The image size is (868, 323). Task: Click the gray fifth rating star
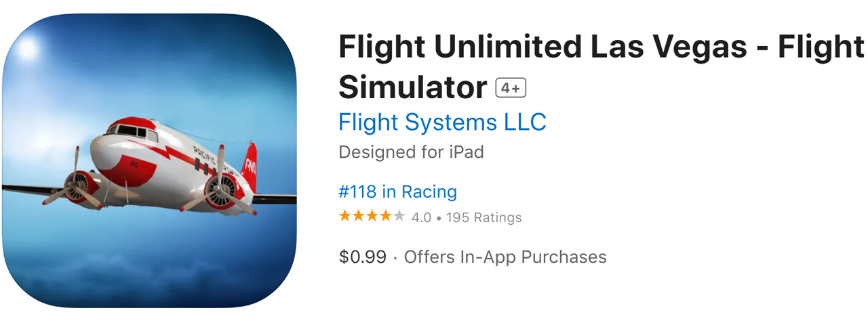point(399,217)
